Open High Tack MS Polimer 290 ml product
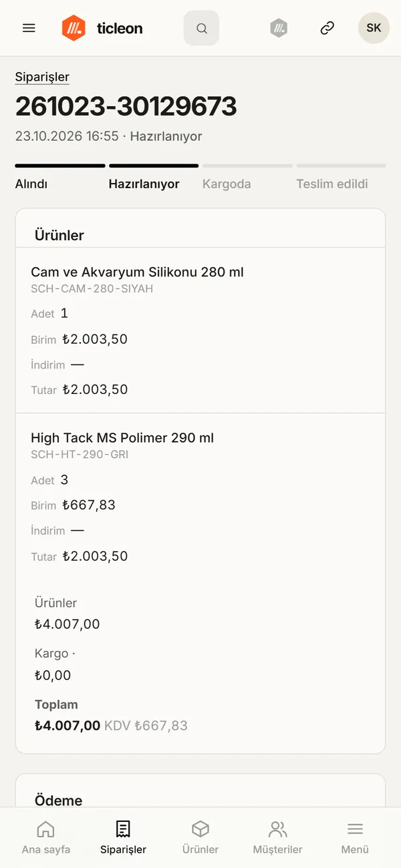This screenshot has width=401, height=868. tap(122, 438)
